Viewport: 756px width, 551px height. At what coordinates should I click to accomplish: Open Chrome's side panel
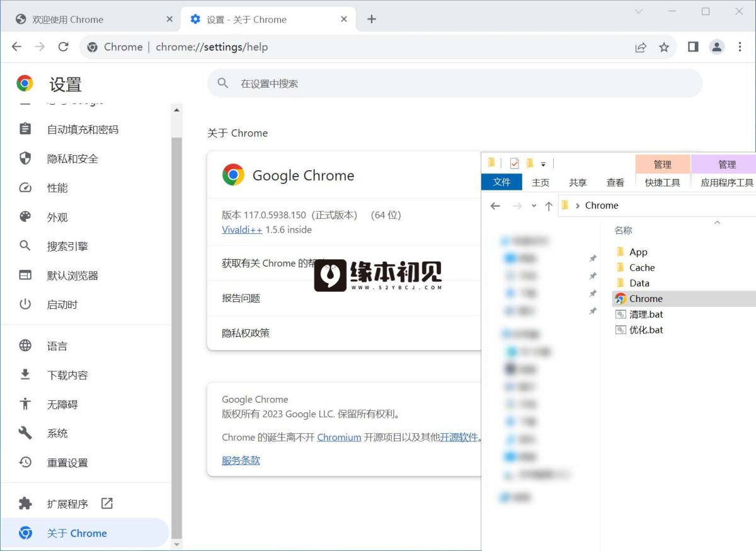tap(693, 47)
